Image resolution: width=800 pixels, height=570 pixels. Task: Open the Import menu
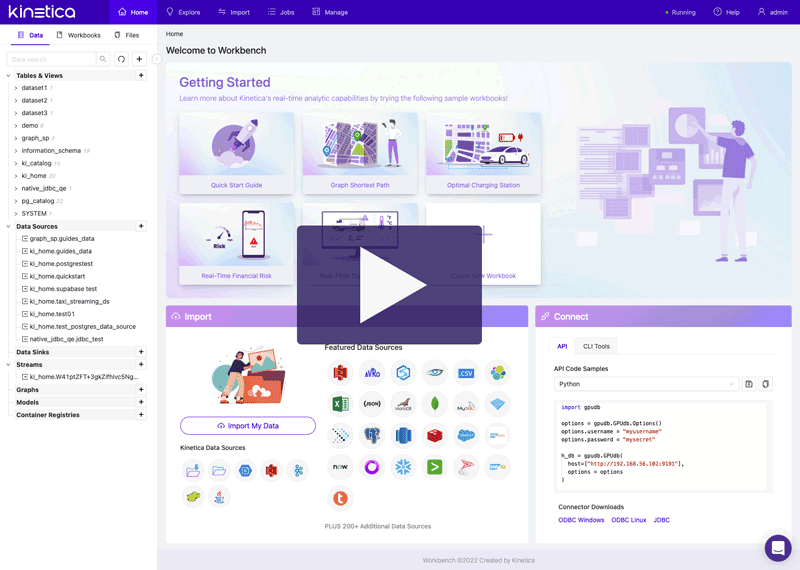coord(234,12)
